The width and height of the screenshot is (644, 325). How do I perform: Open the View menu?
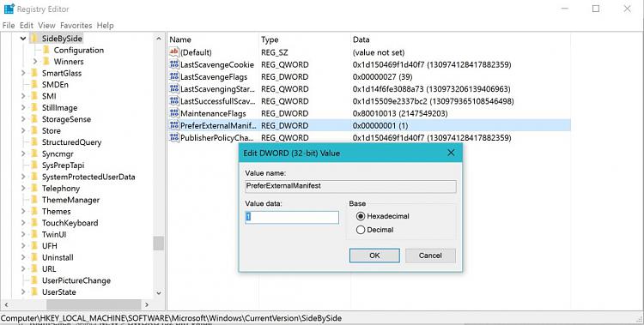[x=46, y=26]
